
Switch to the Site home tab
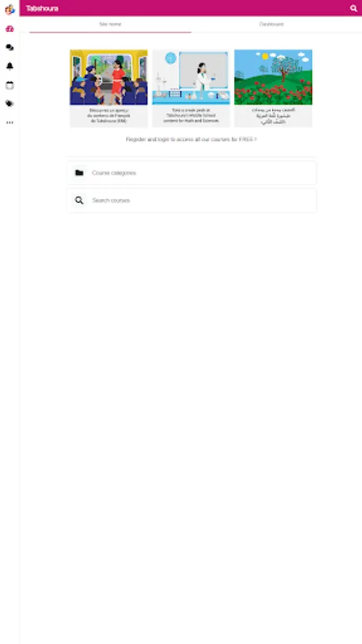[110, 24]
